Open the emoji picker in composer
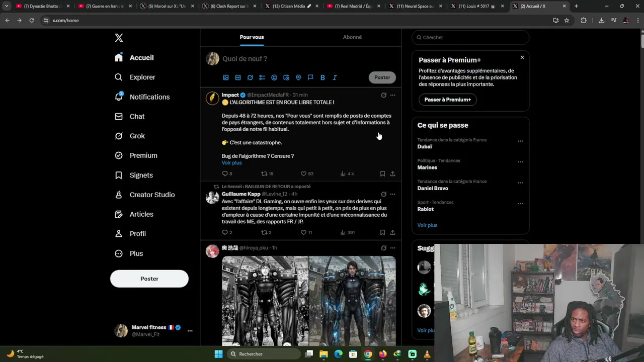The image size is (644, 362). click(274, 77)
